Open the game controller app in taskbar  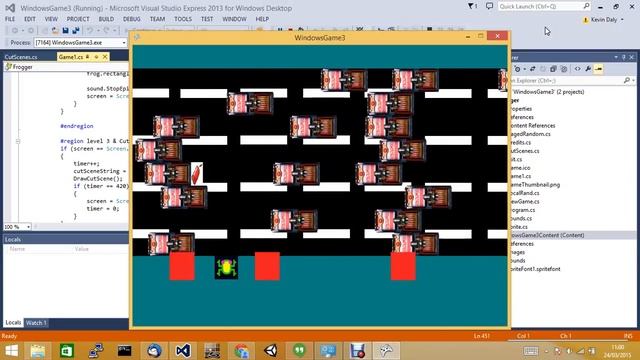pyautogui.click(x=386, y=351)
